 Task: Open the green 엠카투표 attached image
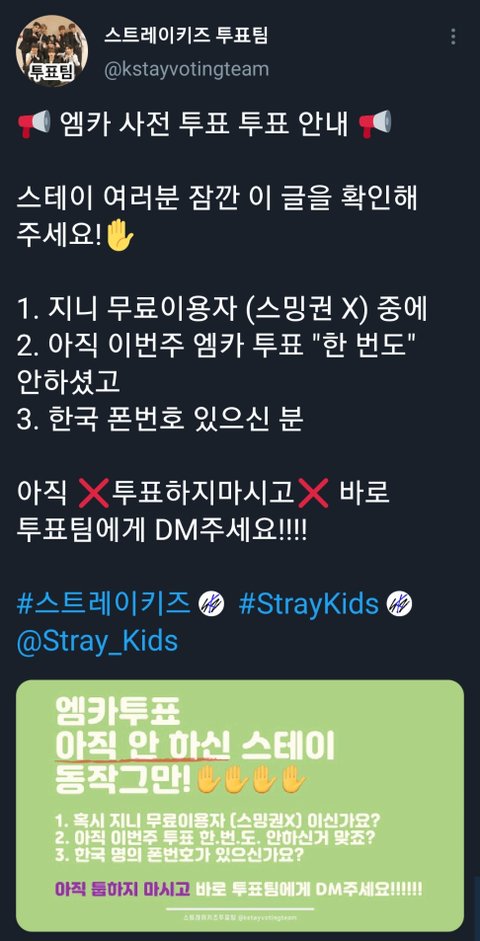tap(240, 805)
